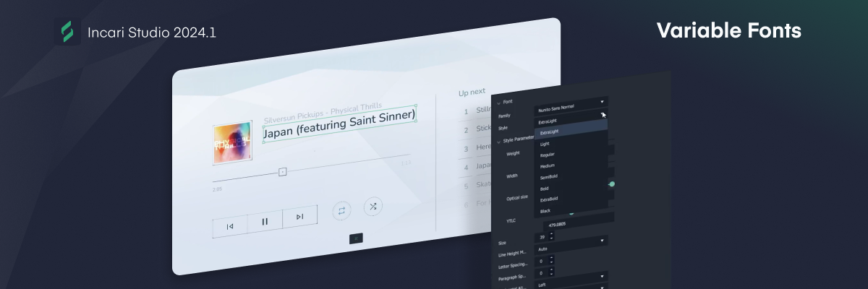The height and width of the screenshot is (289, 868).
Task: Collapse the Font section
Action: 498,102
